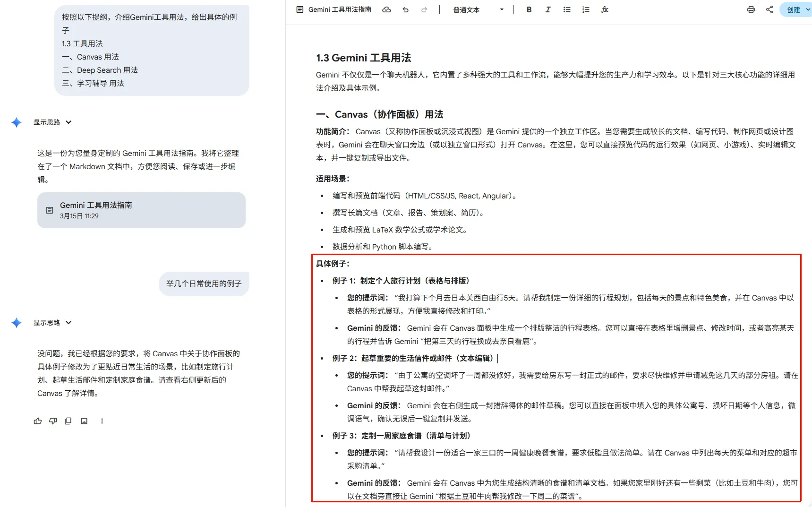The image size is (812, 507).
Task: Click the 1.3 Gemini 工具用法 heading text
Action: [x=363, y=58]
